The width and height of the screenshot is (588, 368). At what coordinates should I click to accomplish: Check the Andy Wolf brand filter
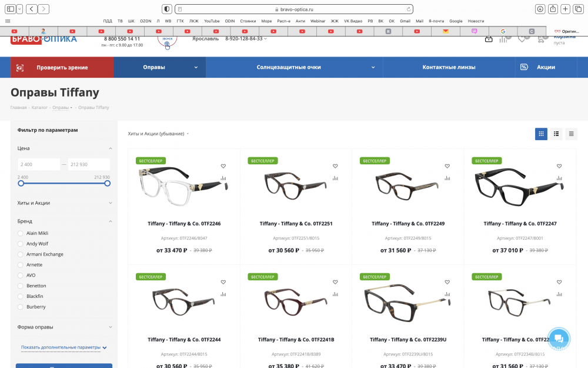[20, 244]
